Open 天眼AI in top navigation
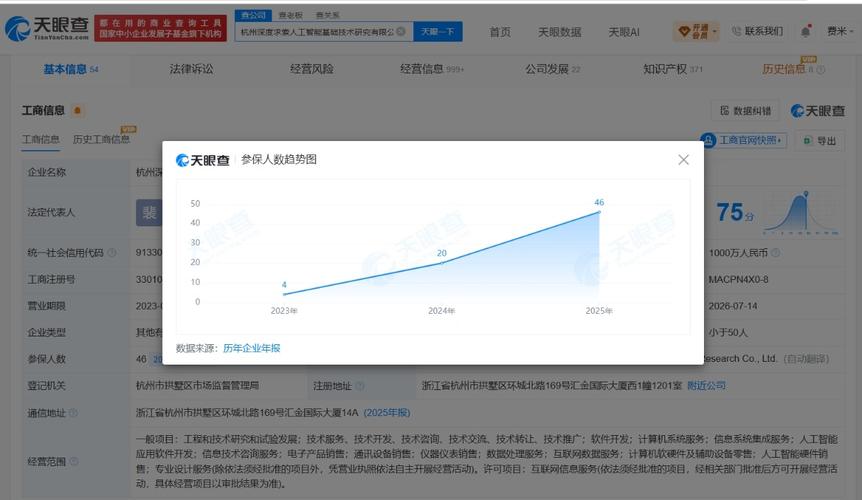The width and height of the screenshot is (862, 500). pyautogui.click(x=623, y=32)
